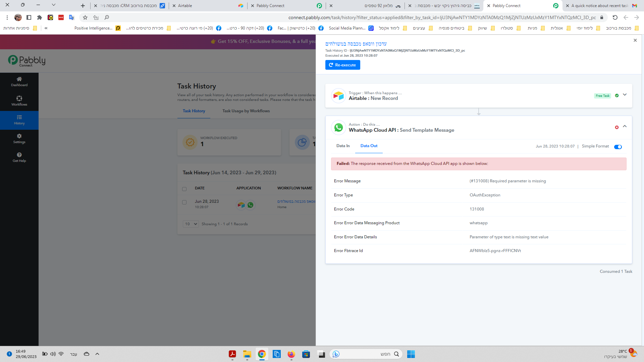Click the WhatsApp Cloud API action icon

[338, 128]
